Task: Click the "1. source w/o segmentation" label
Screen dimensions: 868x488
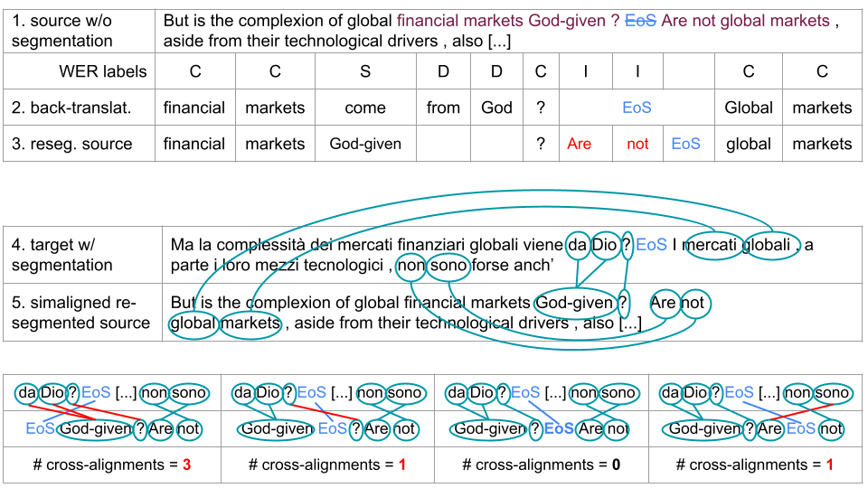Action: point(62,31)
